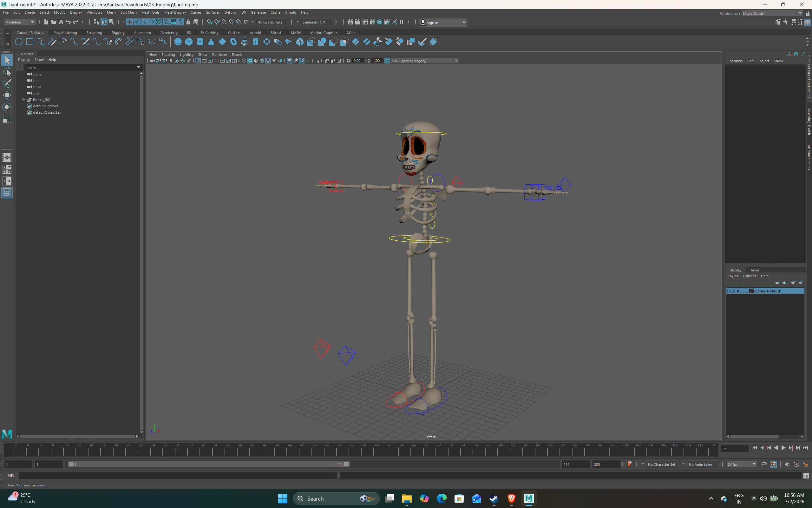This screenshot has height=508, width=812.
Task: Click the Redo arrow icon
Action: tap(75, 22)
